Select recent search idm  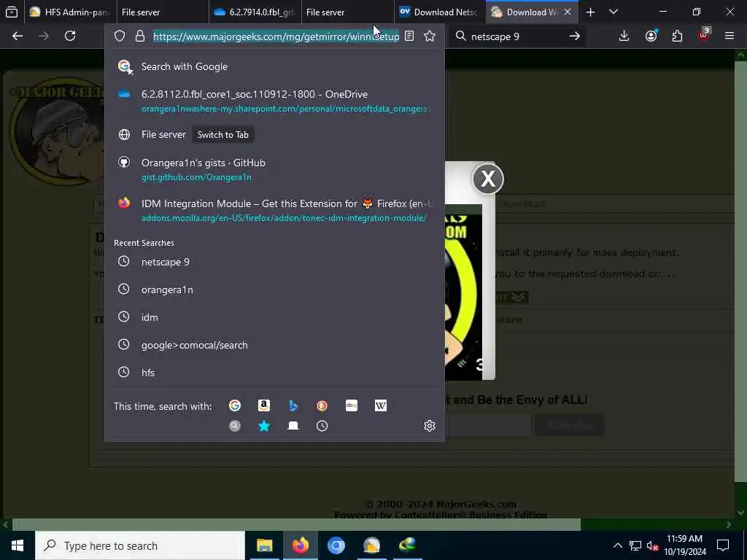pos(274,317)
